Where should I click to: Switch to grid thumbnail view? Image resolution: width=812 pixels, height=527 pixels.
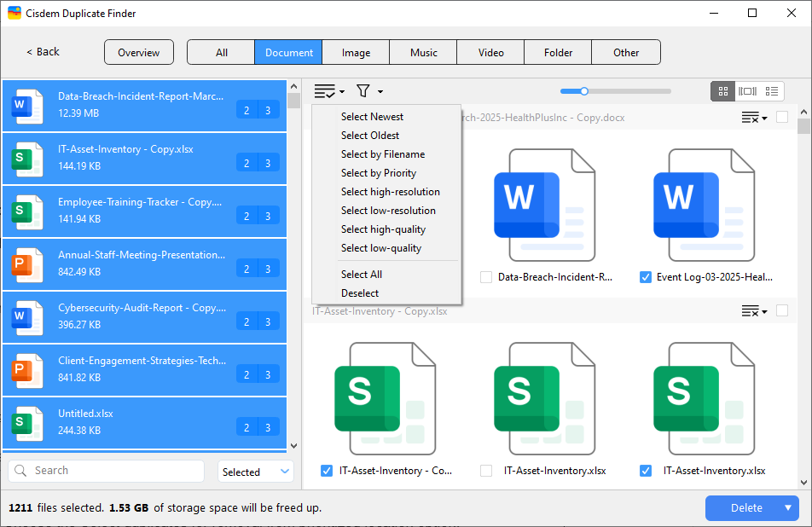click(722, 91)
